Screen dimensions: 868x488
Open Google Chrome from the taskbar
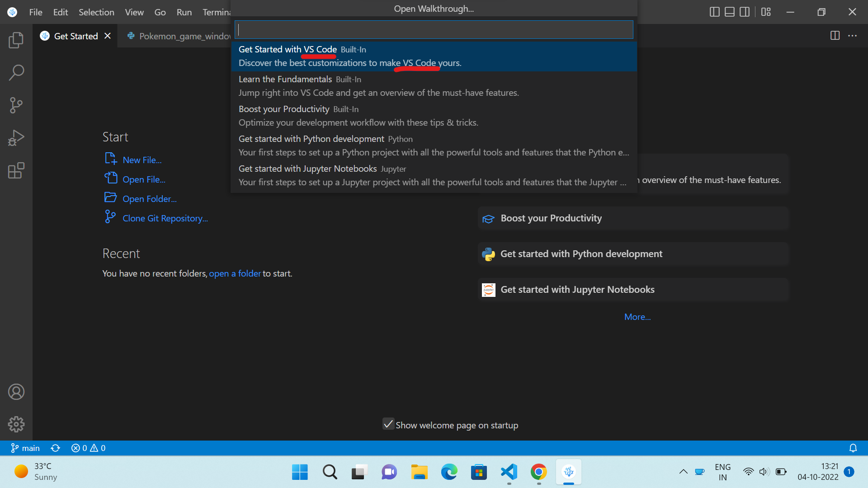pyautogui.click(x=538, y=472)
